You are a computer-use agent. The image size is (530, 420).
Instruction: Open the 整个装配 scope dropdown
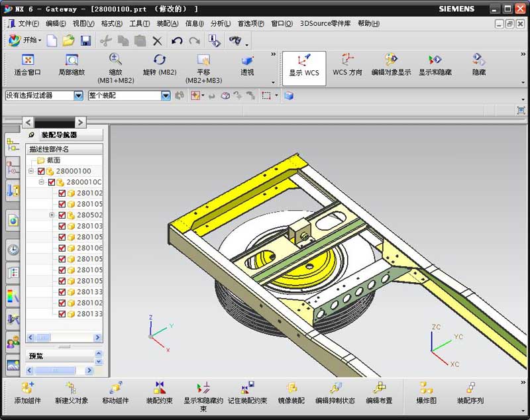coord(166,95)
